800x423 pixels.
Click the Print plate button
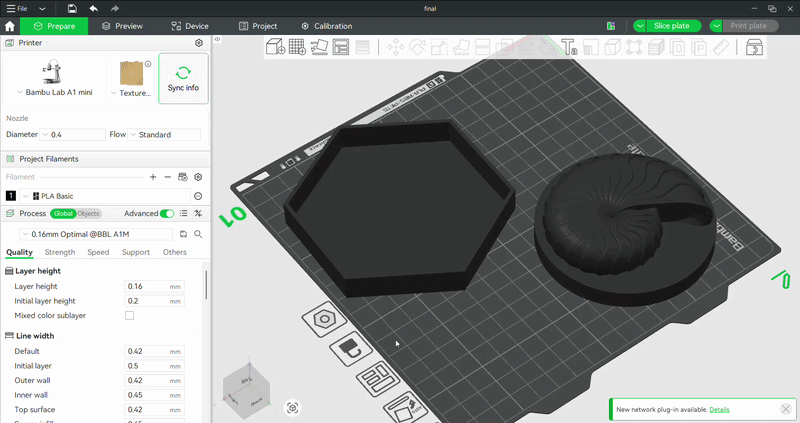point(750,26)
